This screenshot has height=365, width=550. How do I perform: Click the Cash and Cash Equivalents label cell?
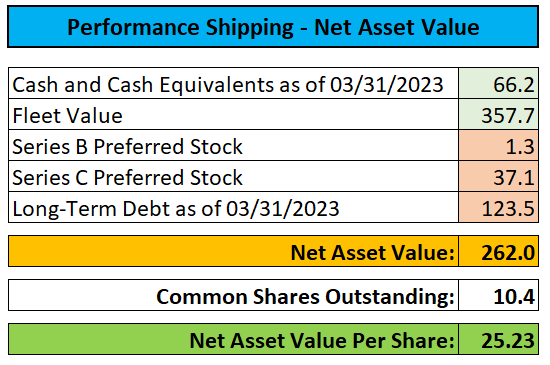pyautogui.click(x=234, y=83)
